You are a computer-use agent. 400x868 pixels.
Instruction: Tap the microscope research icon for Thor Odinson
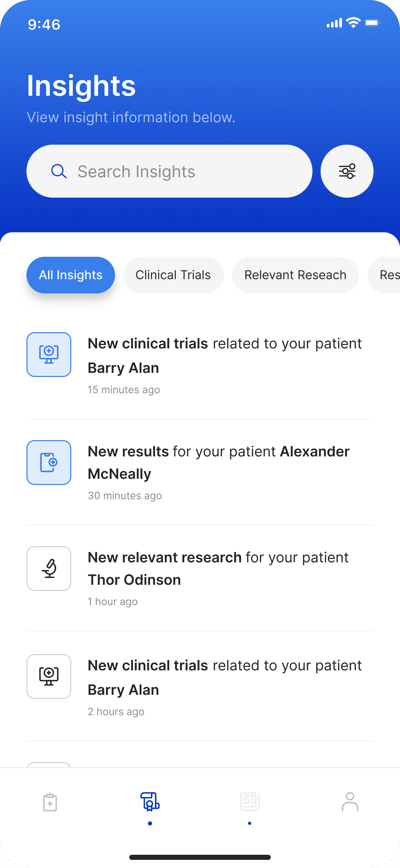[x=49, y=568]
